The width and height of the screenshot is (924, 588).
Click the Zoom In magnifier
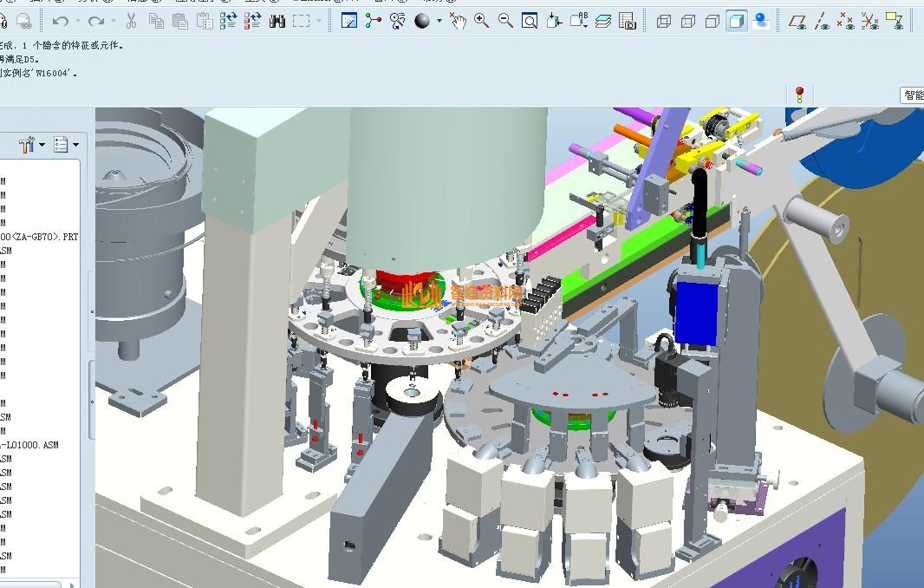tap(481, 21)
